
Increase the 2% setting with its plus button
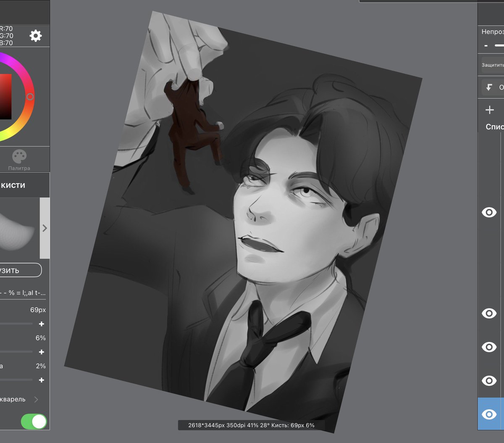tap(42, 380)
